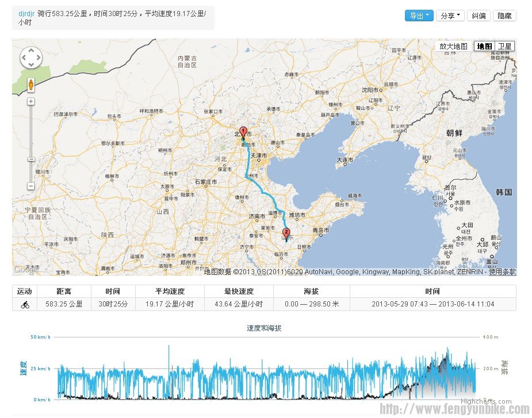Click the orange street view pegman
Viewport: 532px width, 418px height.
(x=30, y=85)
